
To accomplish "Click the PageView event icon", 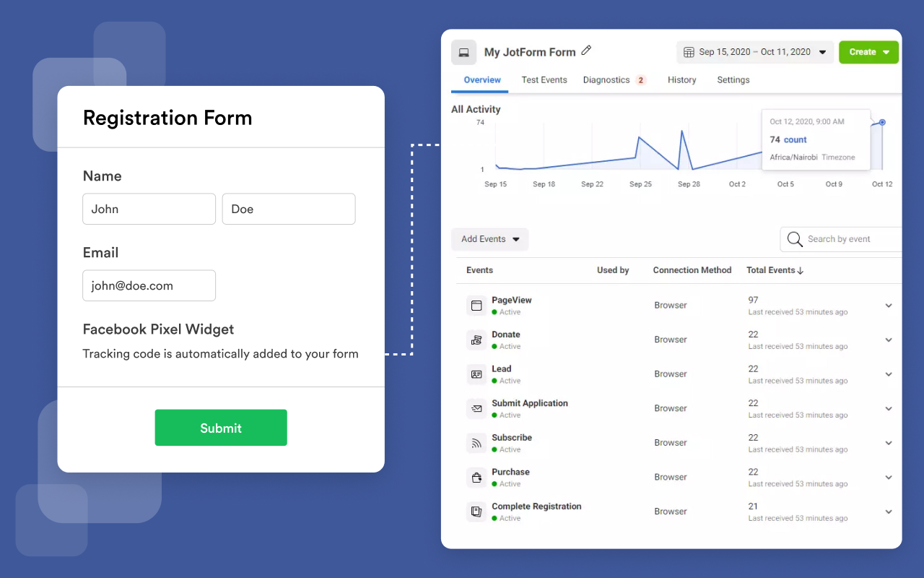I will [x=476, y=305].
